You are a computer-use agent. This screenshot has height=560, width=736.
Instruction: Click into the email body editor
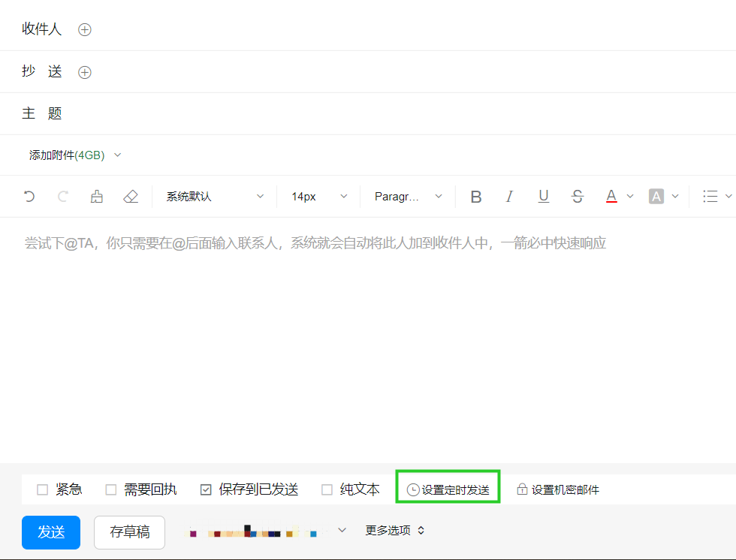coord(368,340)
